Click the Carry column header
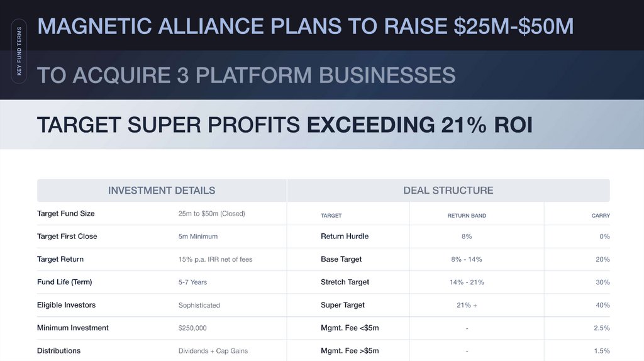644x361 pixels. 601,216
